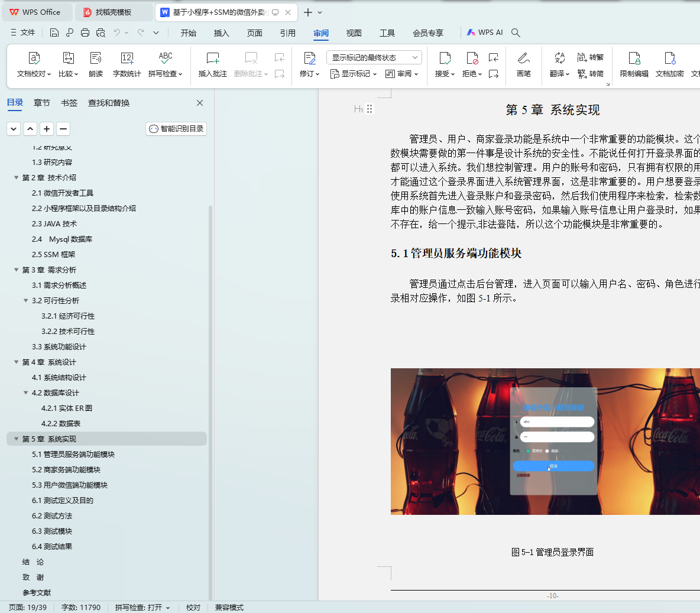Click the up arrow outline button
Image resolution: width=700 pixels, height=613 pixels.
coord(30,129)
